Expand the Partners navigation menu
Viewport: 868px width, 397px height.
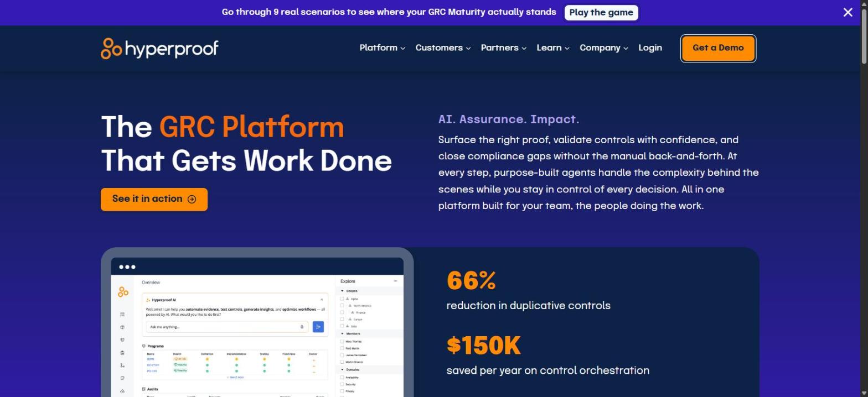503,48
